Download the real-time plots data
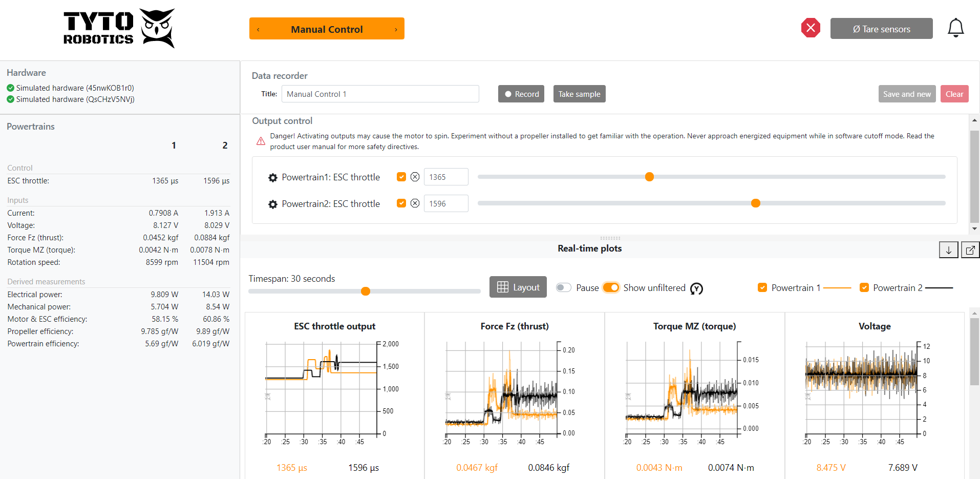The height and width of the screenshot is (479, 980). click(x=948, y=249)
